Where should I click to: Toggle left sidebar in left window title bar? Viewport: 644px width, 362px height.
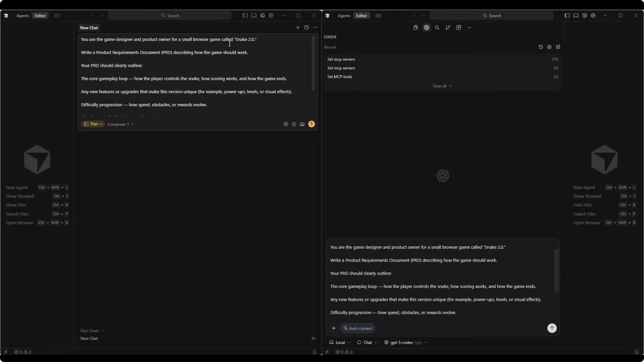click(x=245, y=16)
